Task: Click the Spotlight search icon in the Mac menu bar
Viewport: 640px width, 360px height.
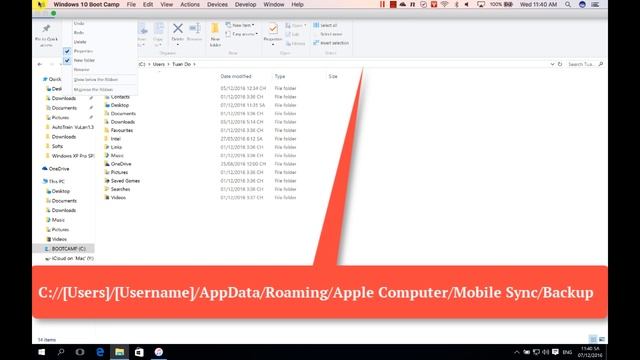Action: [568, 4]
